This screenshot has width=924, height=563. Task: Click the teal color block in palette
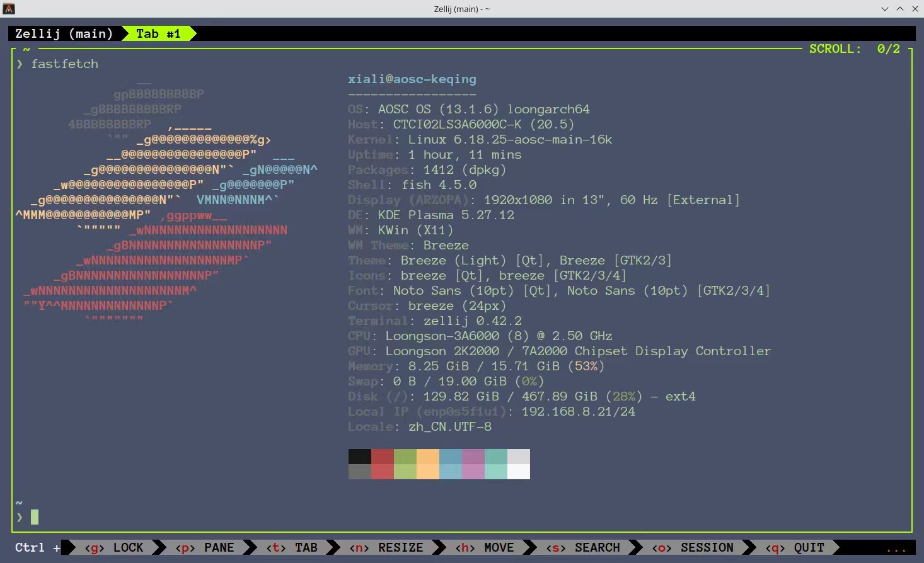[x=496, y=464]
